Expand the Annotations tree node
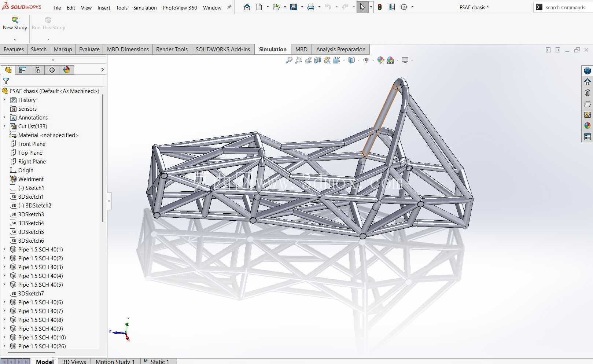This screenshot has height=364, width=593. click(4, 117)
